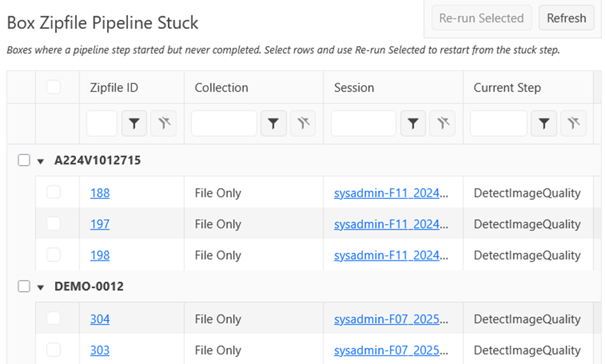This screenshot has width=605, height=364.
Task: Clear the Current Step column filter
Action: pyautogui.click(x=574, y=123)
